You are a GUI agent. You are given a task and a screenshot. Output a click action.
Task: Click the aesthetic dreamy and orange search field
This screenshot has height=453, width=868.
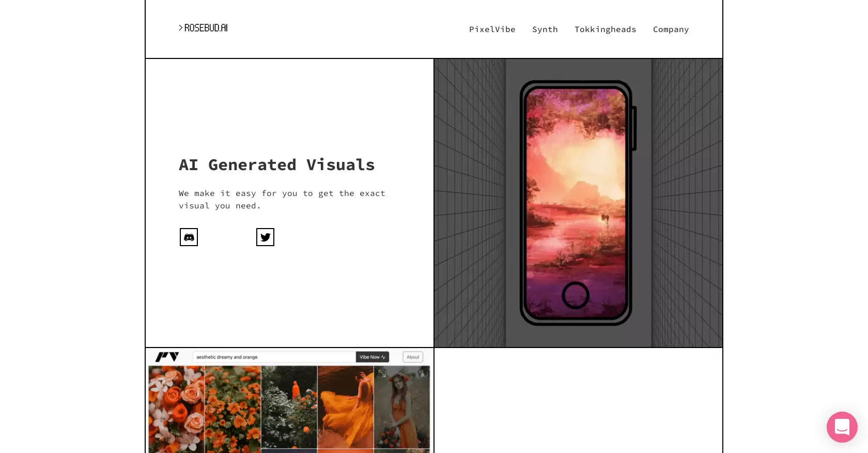click(x=274, y=357)
